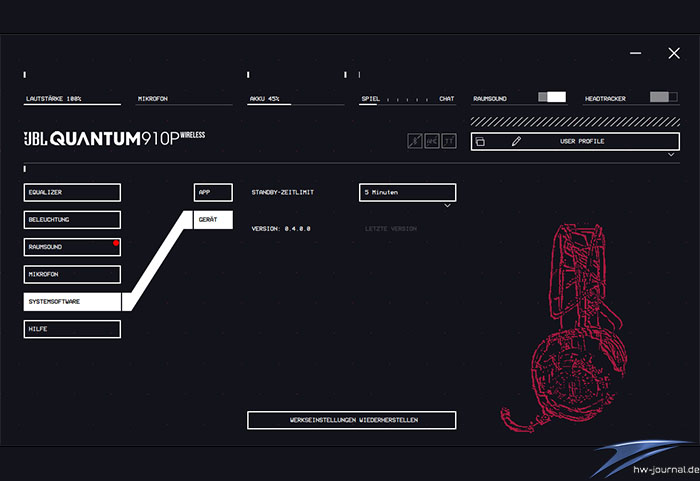Click the Bluetooth status icon

tap(415, 141)
